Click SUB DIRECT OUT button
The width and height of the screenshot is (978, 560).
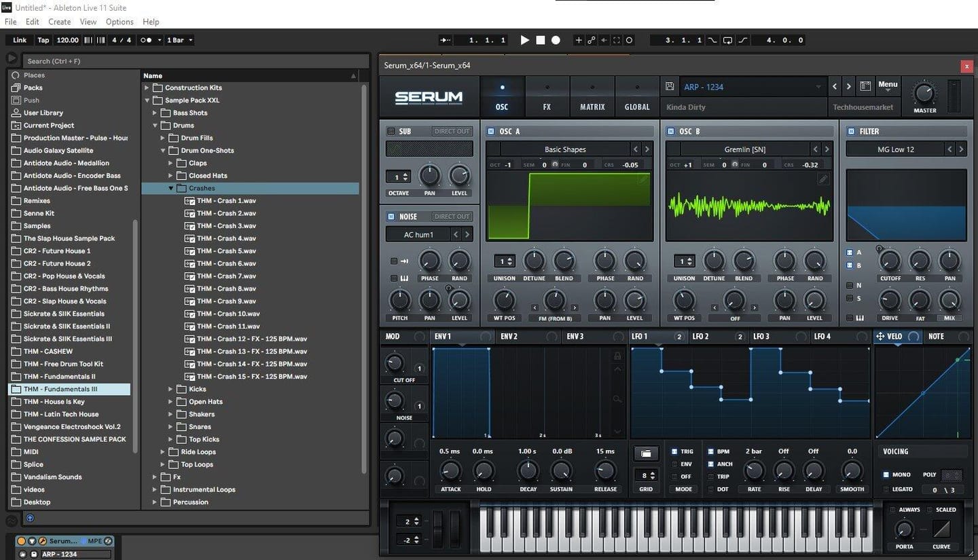[452, 132]
